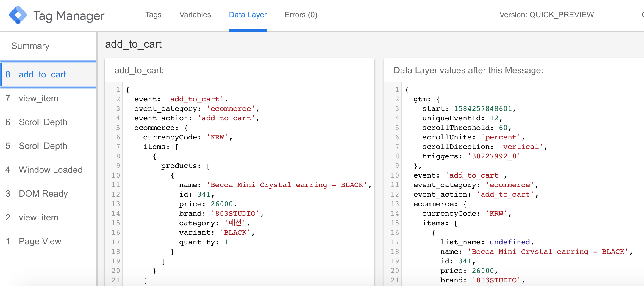644x286 pixels.
Task: Click the scrollUnits: 'percent' line
Action: pyautogui.click(x=473, y=137)
